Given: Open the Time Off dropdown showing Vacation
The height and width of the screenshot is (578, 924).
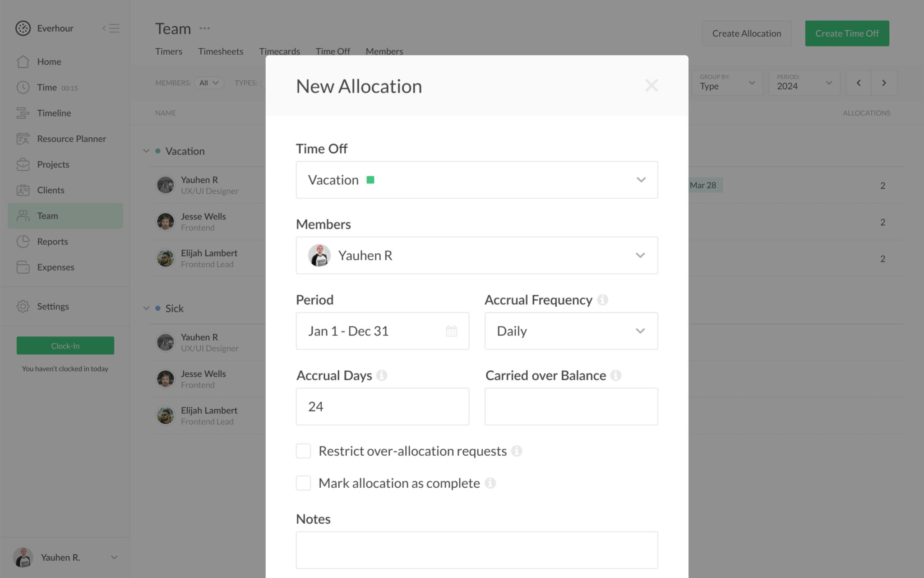Looking at the screenshot, I should (640, 180).
